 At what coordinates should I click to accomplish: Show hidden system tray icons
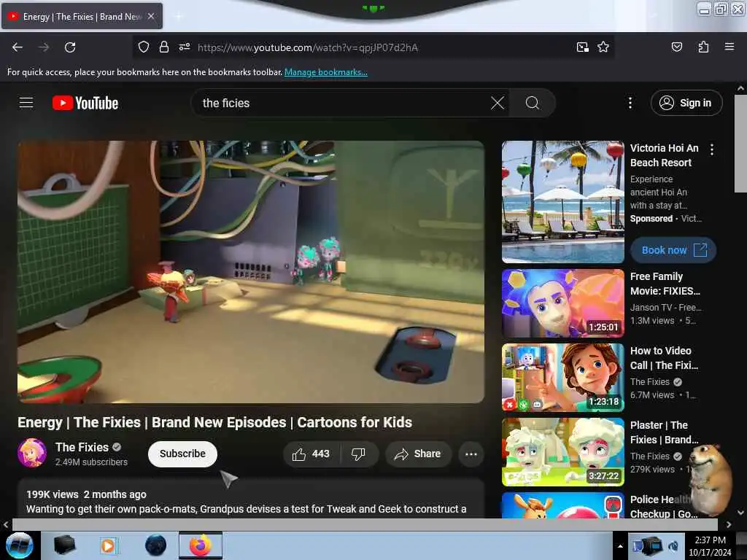click(620, 546)
